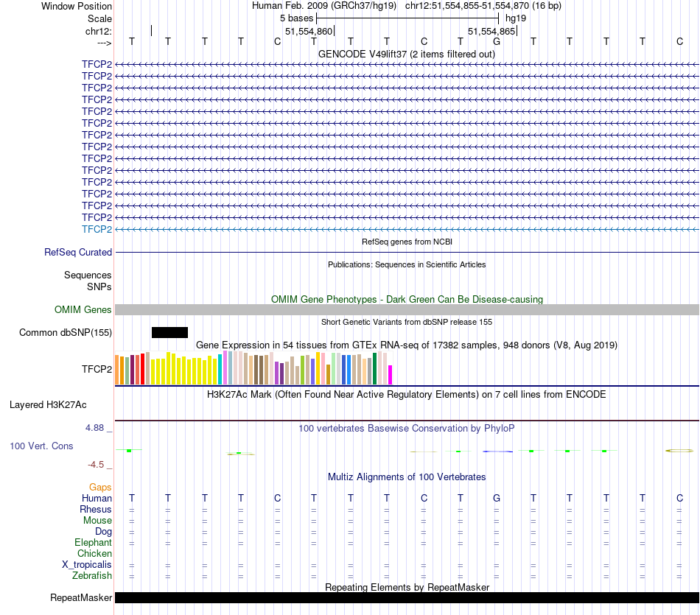Click the ---> sequence direction arrow label
The width and height of the screenshot is (700, 615).
click(x=104, y=43)
